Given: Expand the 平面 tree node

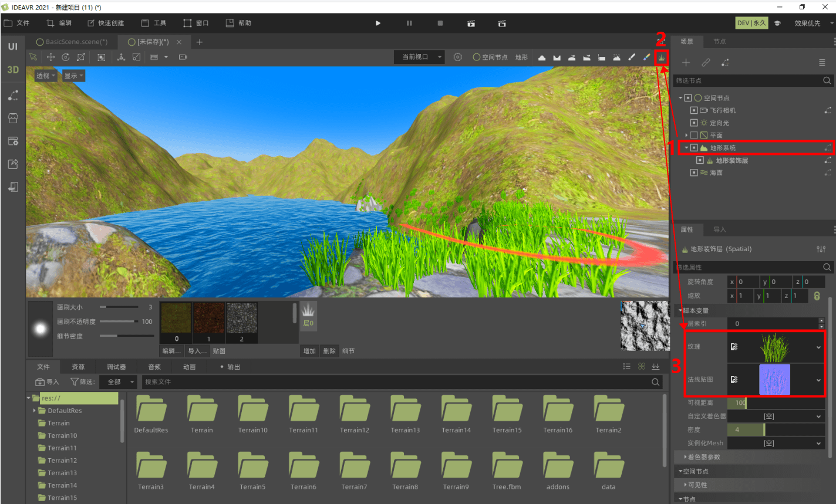Looking at the screenshot, I should [x=686, y=135].
